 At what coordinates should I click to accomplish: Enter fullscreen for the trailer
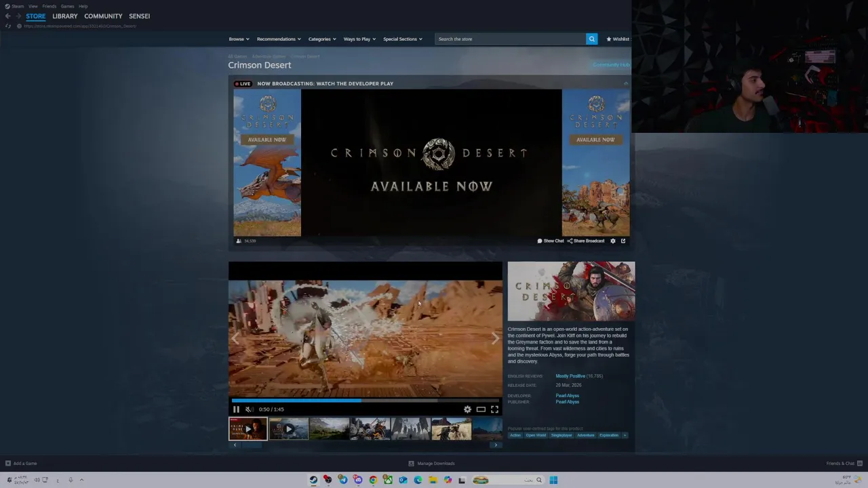494,409
